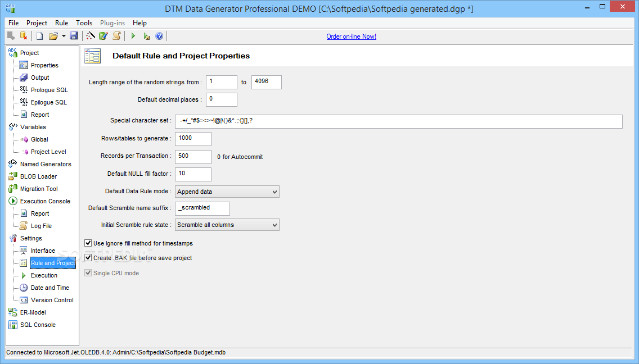Select Epilogue SQL in the tree
Viewport: 639px width, 364px height.
click(48, 102)
